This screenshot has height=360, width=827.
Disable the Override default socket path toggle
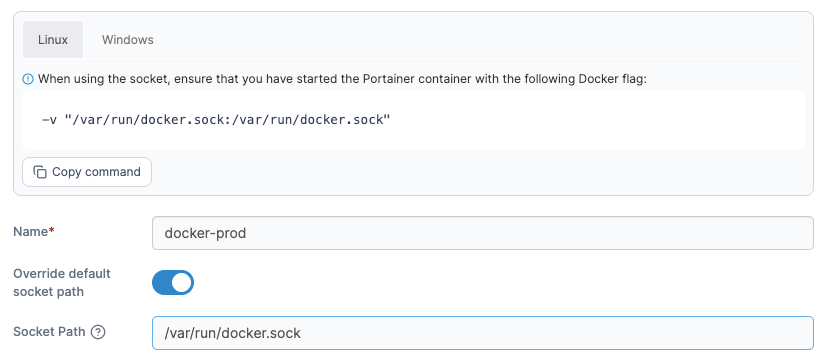173,283
